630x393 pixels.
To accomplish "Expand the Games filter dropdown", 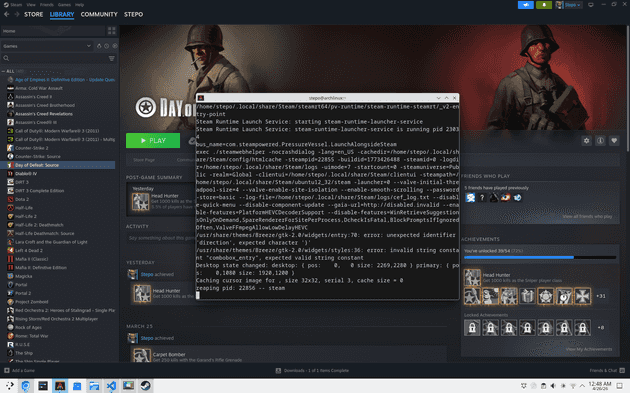I will coord(47,46).
